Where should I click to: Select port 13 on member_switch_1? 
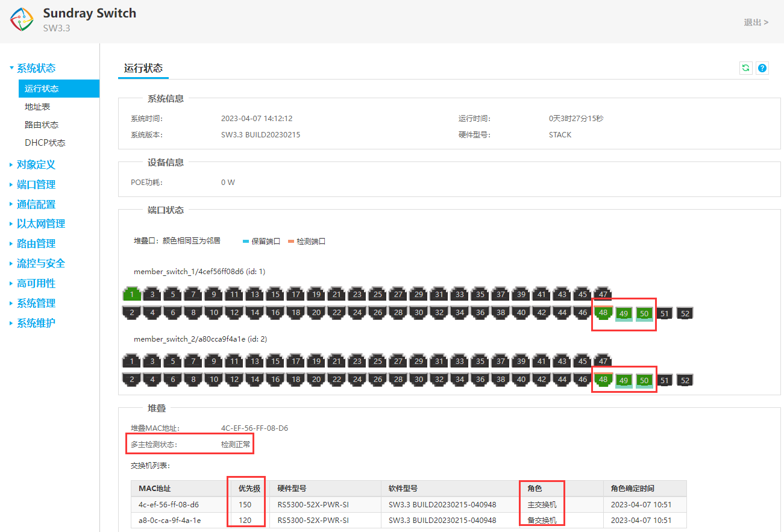tap(254, 295)
